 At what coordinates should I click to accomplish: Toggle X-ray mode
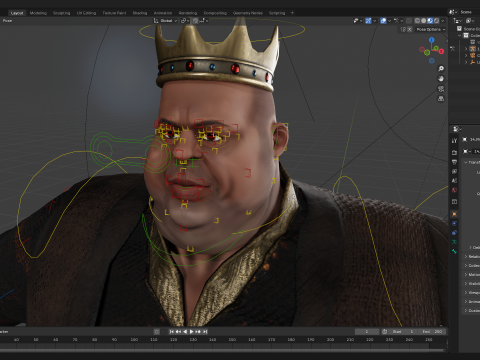[x=409, y=21]
